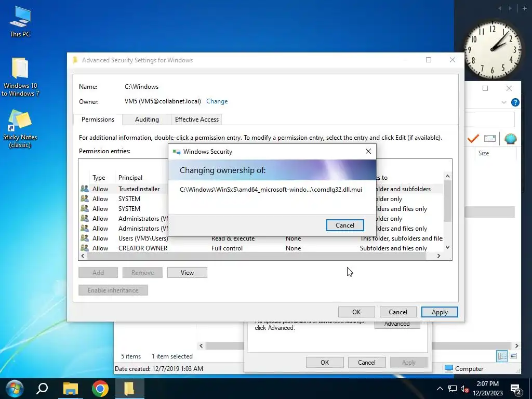Click OK in the Properties dialog
The width and height of the screenshot is (532, 399).
[x=325, y=362]
